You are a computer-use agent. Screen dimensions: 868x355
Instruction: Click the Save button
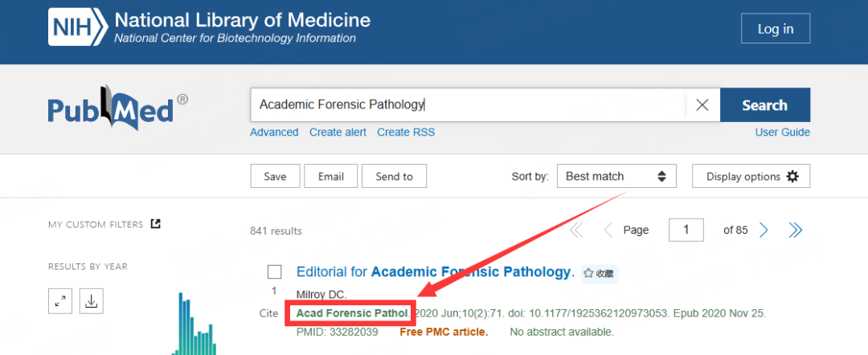(275, 177)
